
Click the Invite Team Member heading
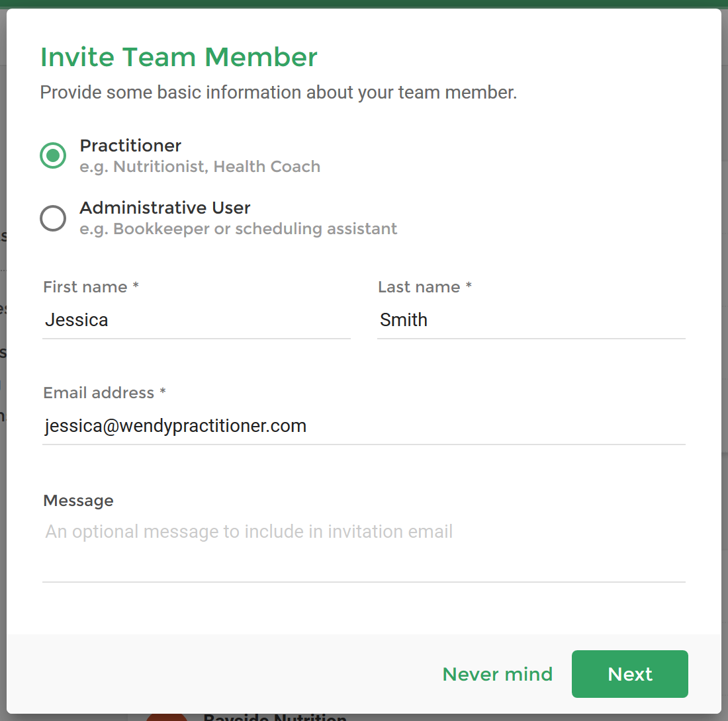179,57
